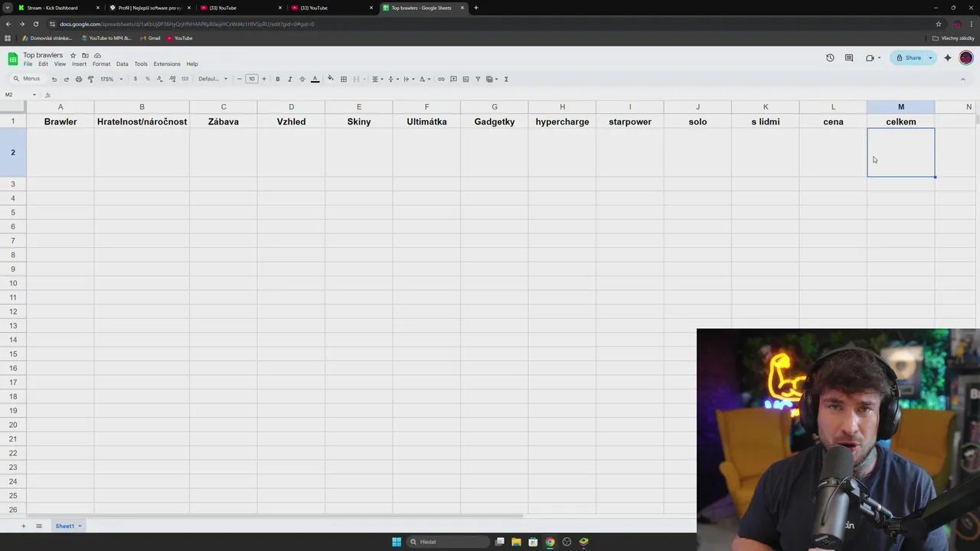Open version history clock icon
The height and width of the screenshot is (551, 980).
pos(830,57)
